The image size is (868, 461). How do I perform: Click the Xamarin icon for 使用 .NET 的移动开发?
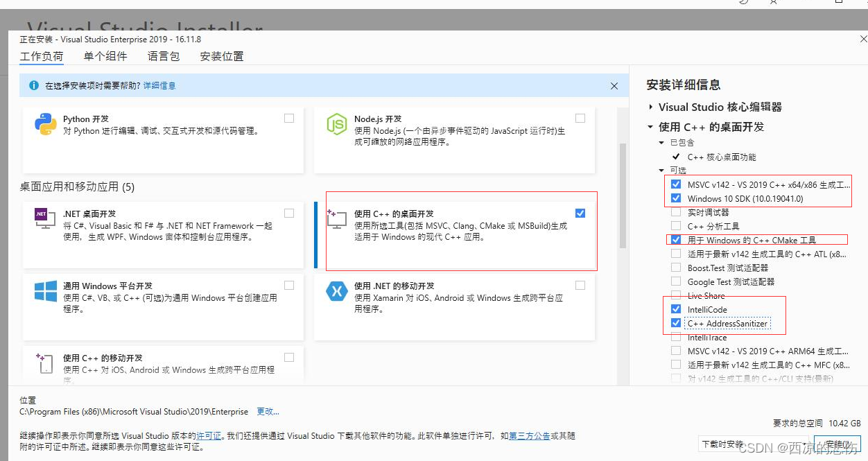point(336,291)
